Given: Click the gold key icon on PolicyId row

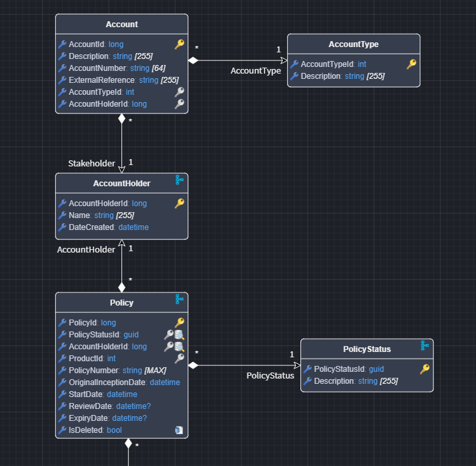Looking at the screenshot, I should click(180, 322).
